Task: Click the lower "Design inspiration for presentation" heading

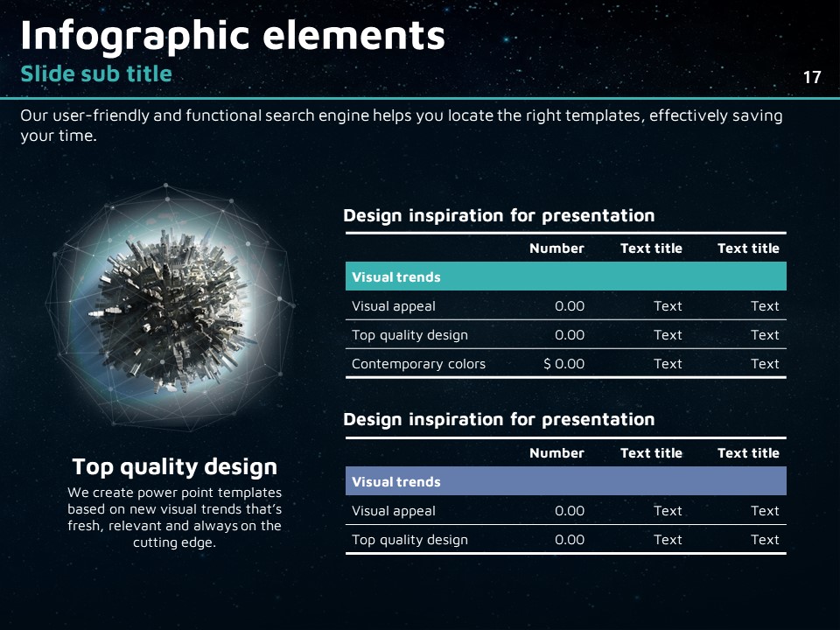Action: 499,419
